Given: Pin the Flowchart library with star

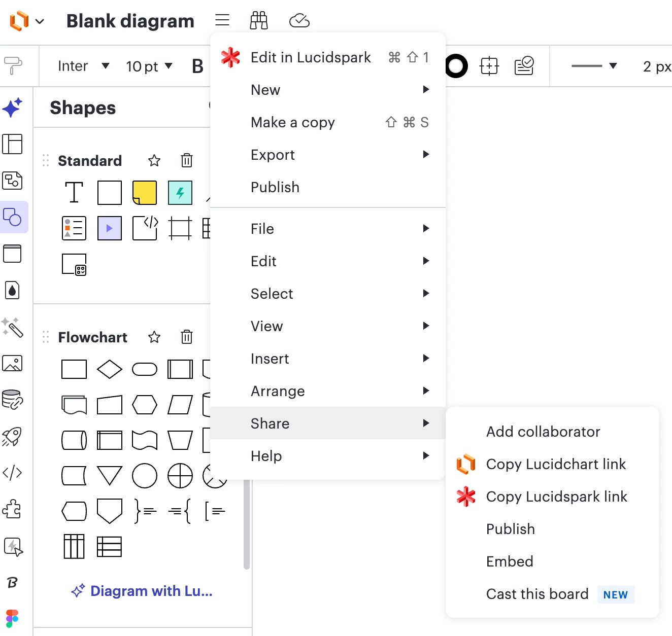Looking at the screenshot, I should coord(154,337).
